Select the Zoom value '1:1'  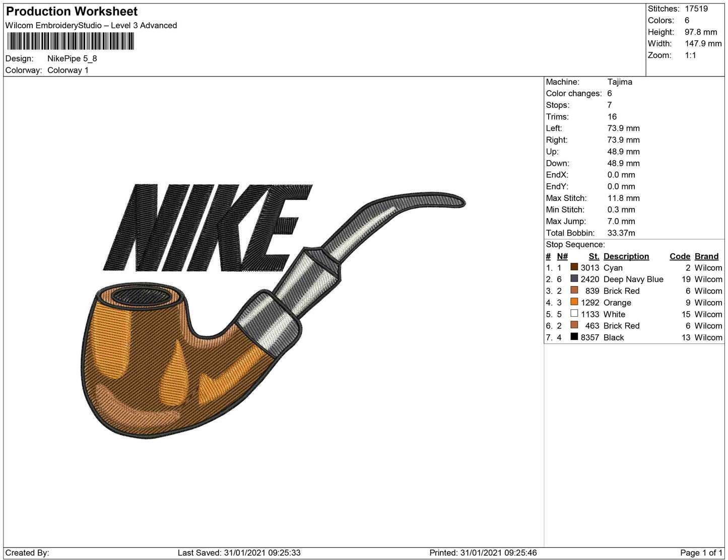pos(690,55)
